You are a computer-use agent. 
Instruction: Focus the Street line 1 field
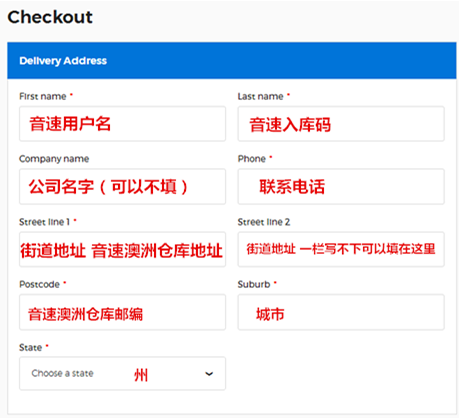(x=122, y=249)
